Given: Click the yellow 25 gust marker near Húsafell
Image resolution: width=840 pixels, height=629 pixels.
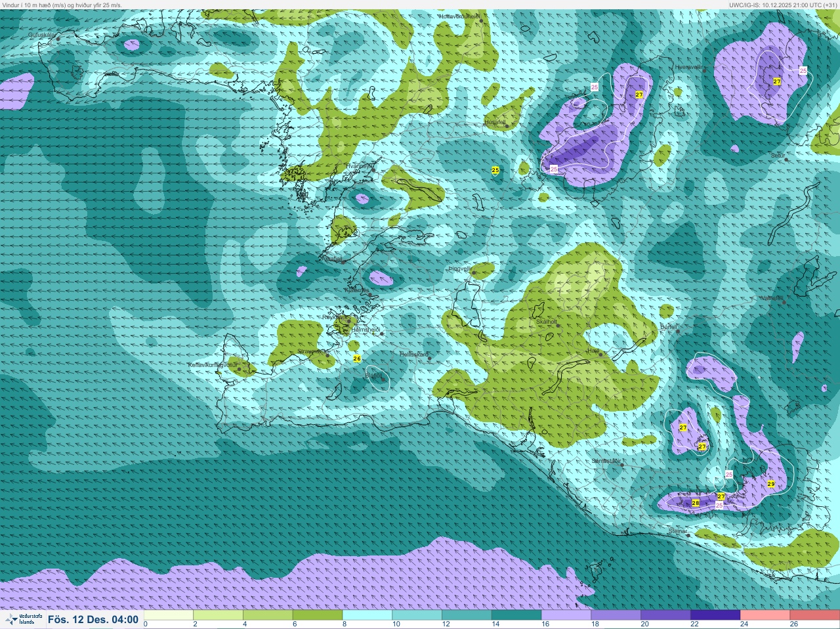Looking at the screenshot, I should (x=495, y=170).
